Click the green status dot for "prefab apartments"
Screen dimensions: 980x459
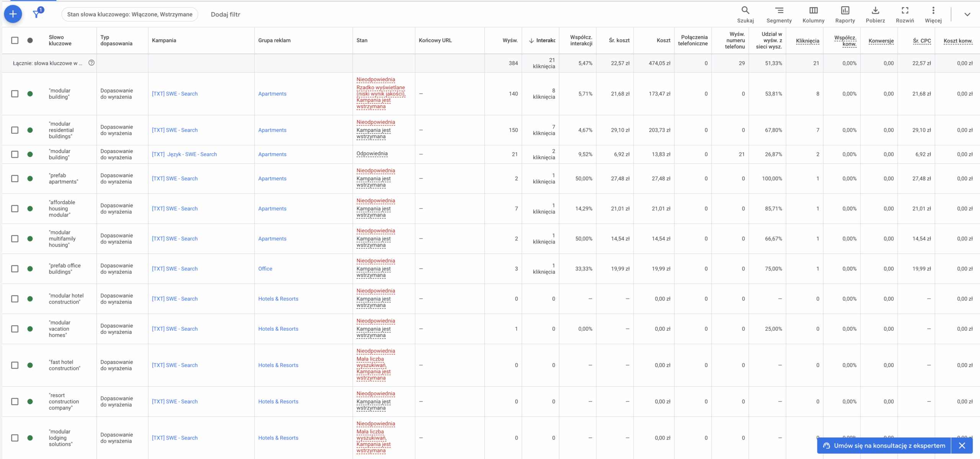pos(30,178)
